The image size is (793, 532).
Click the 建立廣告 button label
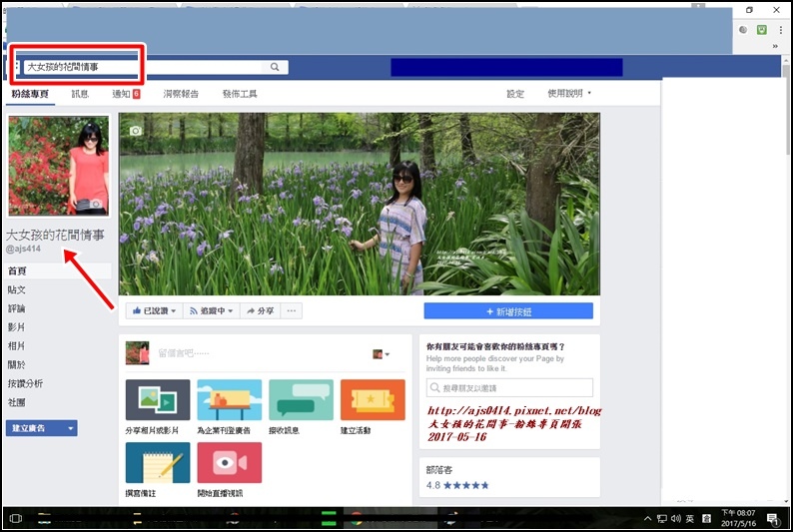pyautogui.click(x=29, y=428)
